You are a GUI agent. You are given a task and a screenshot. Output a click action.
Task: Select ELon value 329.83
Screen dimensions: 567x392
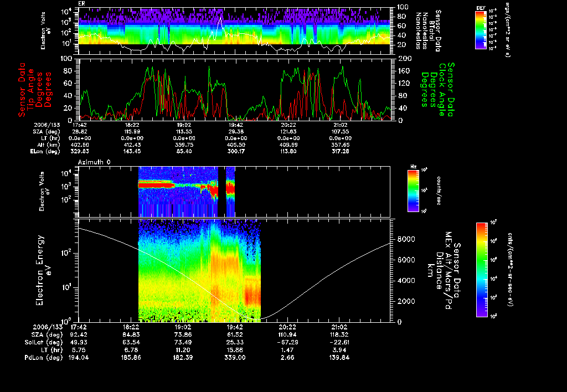(80, 151)
